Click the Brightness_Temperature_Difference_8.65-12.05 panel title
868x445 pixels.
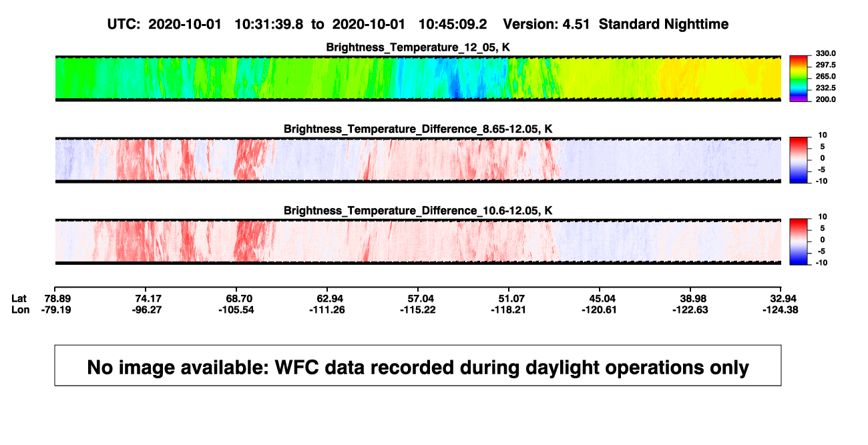click(x=418, y=129)
